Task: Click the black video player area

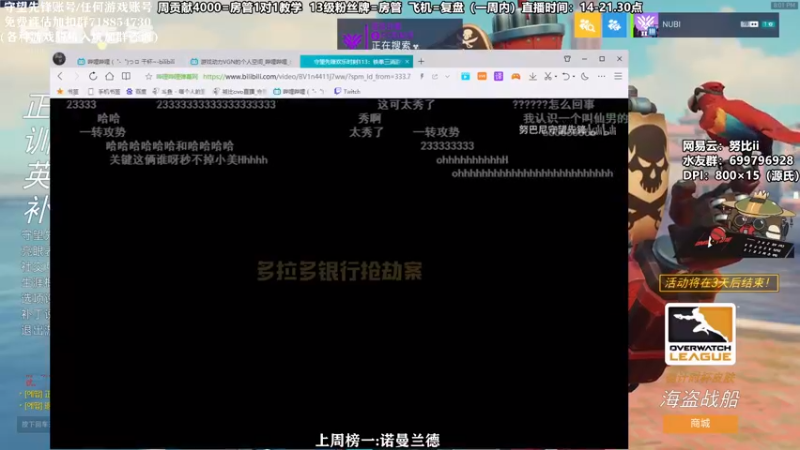Action: click(x=339, y=273)
